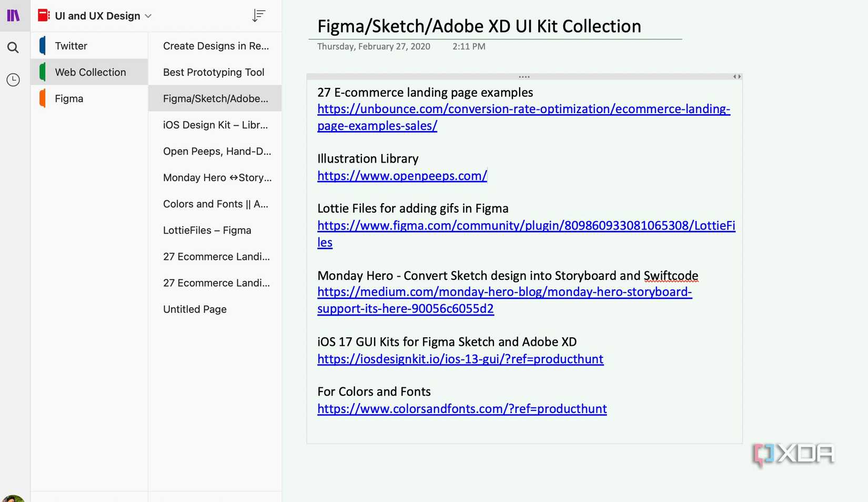868x502 pixels.
Task: Select the Web Collection section
Action: pyautogui.click(x=89, y=72)
